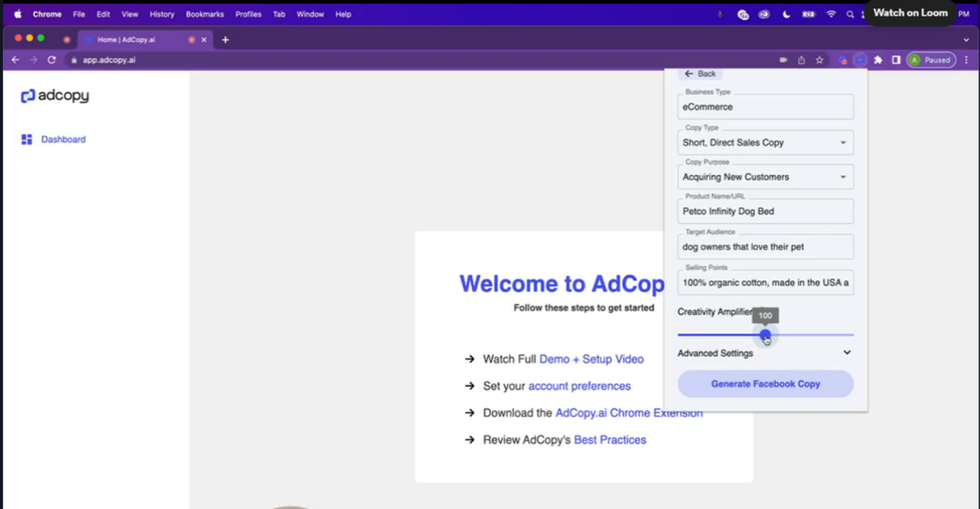Open the account preferences link

579,386
